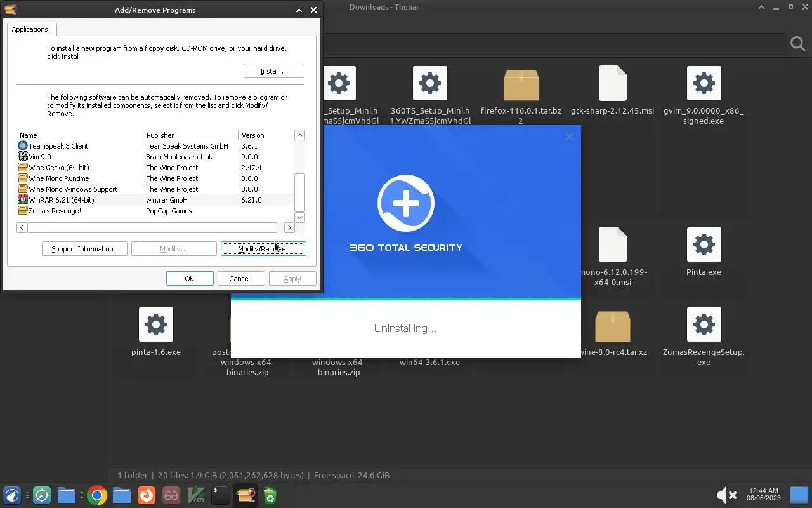
Task: Click program list scroll right arrow
Action: [289, 227]
